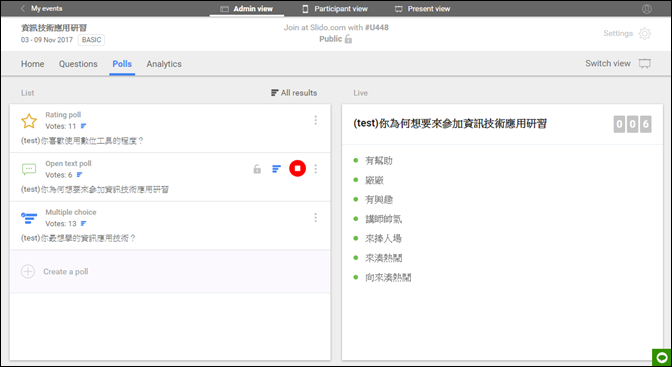Go back to My events

(42, 9)
